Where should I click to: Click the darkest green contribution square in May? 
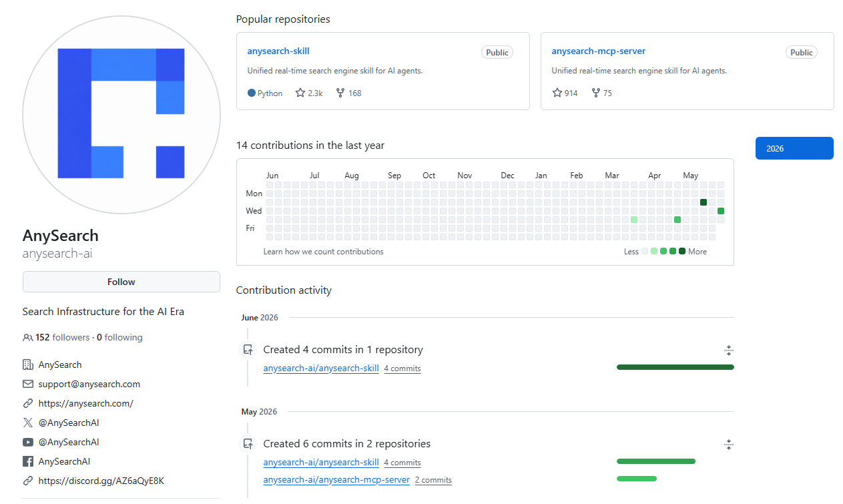704,202
